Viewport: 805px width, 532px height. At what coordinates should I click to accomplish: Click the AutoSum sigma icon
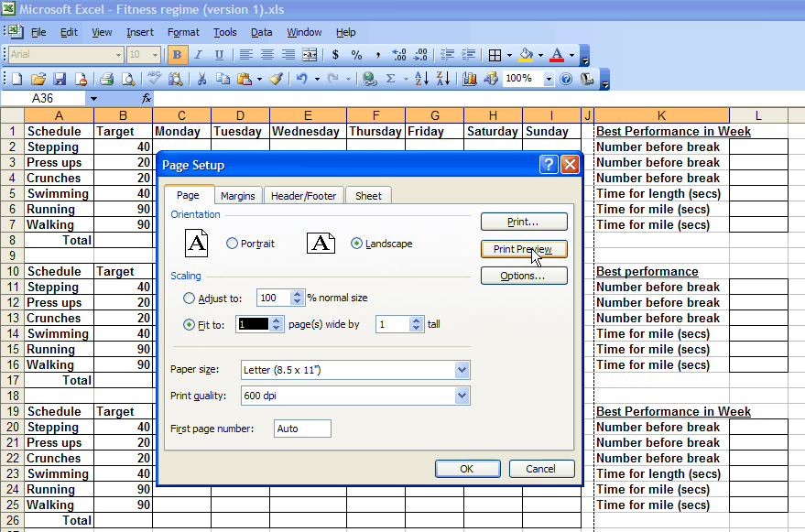391,80
